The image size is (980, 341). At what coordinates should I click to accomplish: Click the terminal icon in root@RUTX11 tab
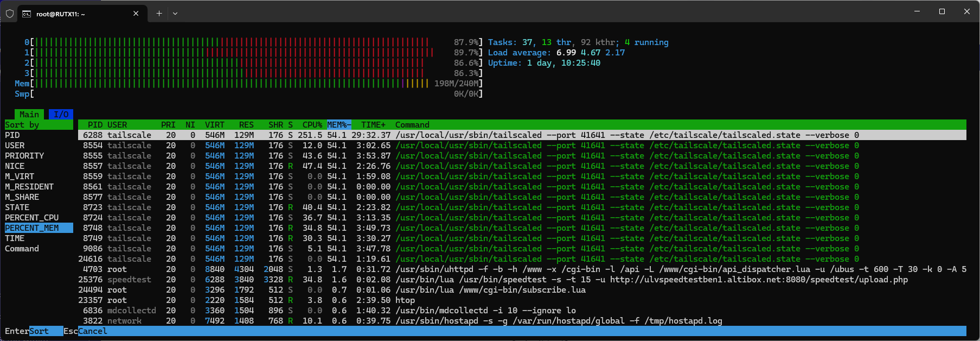pyautogui.click(x=27, y=14)
